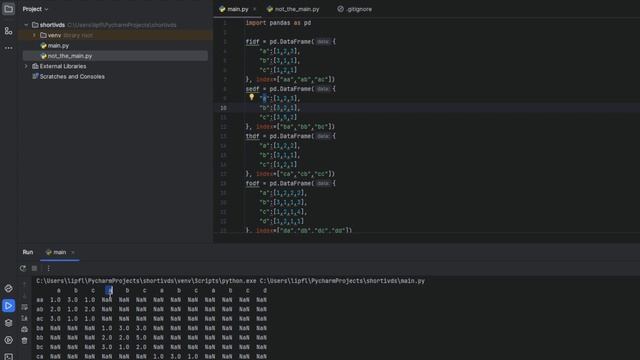This screenshot has width=640, height=360.
Task: Click the 'import pandas as pd' line
Action: pyautogui.click(x=278, y=23)
